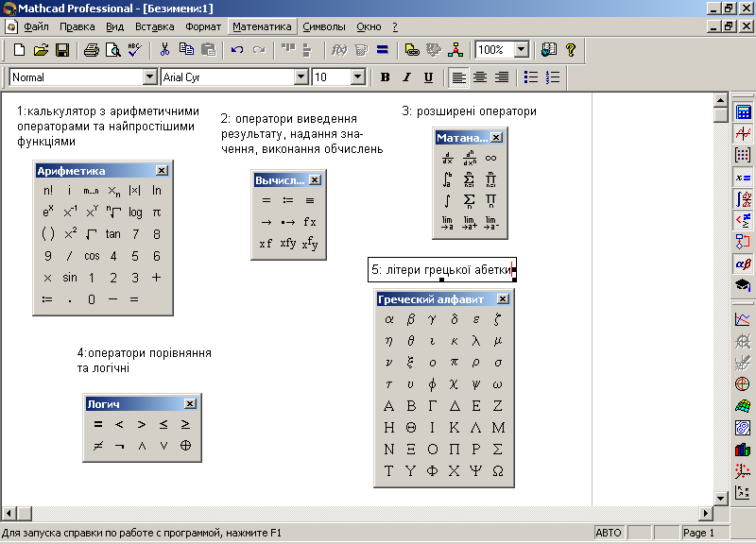Toggle numbered list
Screen dimensions: 756x544
point(553,77)
